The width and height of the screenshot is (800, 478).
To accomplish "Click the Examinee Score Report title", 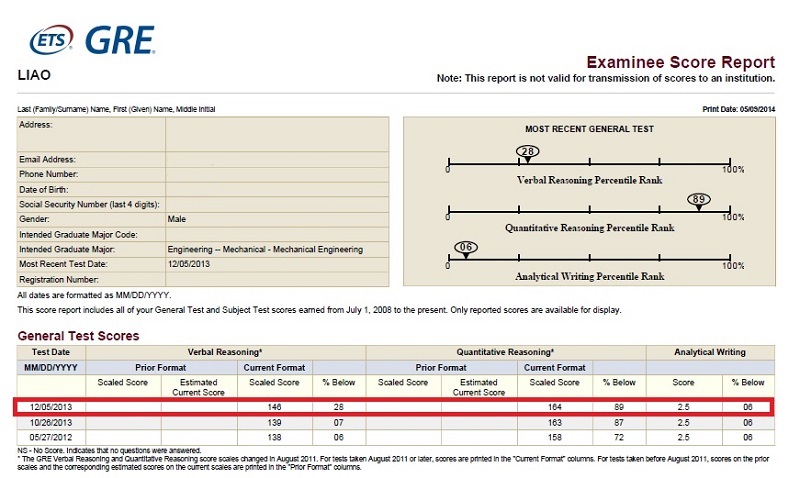I will [x=681, y=62].
